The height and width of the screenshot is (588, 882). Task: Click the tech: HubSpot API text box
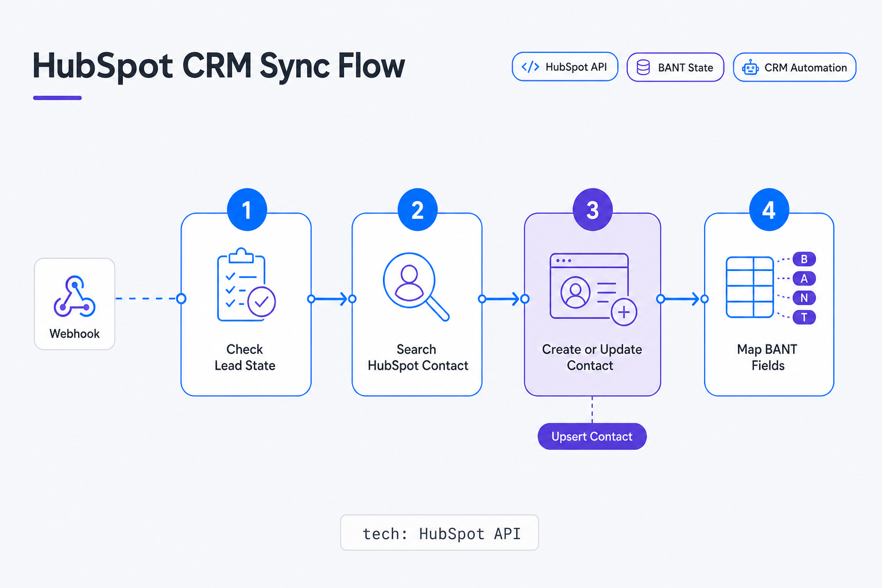click(x=440, y=533)
